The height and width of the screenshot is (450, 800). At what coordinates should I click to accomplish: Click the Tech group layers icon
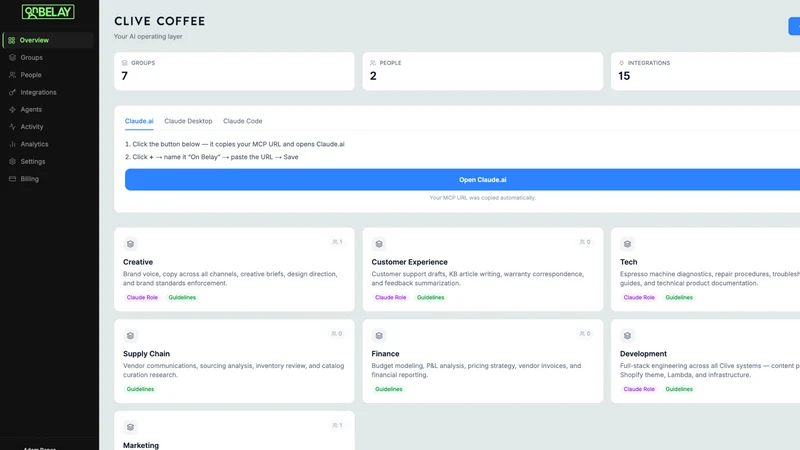627,244
